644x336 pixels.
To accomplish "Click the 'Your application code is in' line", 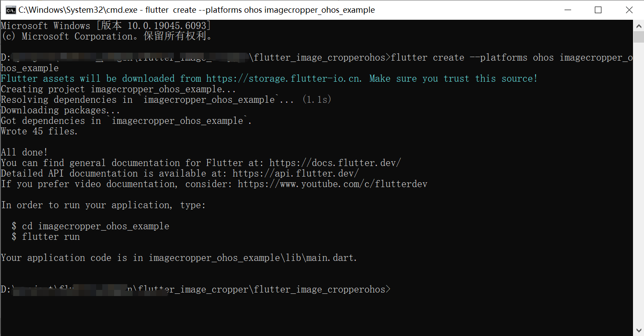I will (x=179, y=258).
